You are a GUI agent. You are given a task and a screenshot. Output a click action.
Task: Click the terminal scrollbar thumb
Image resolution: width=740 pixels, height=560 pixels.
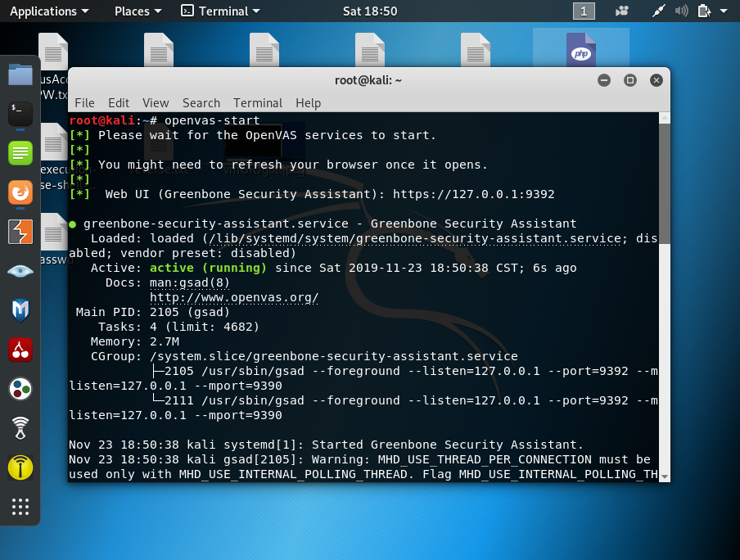click(665, 183)
